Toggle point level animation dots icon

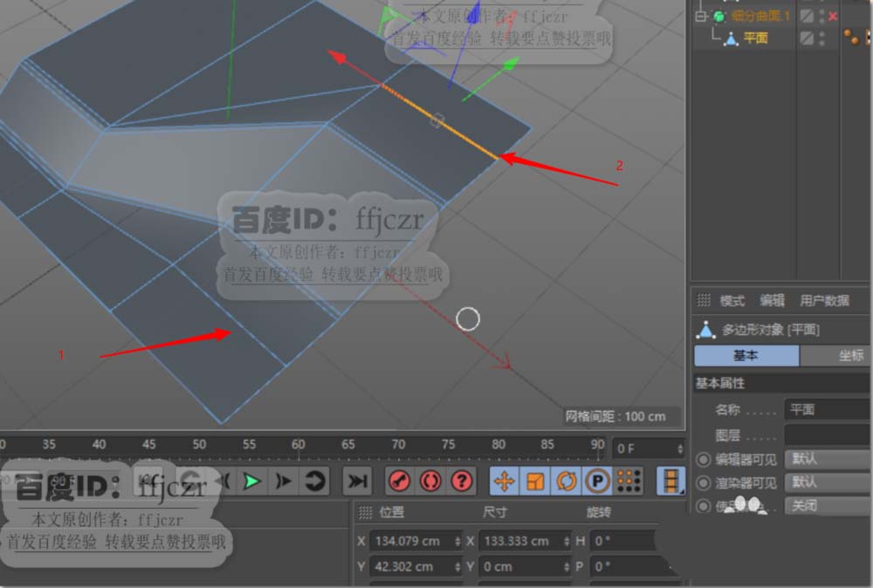(x=629, y=482)
